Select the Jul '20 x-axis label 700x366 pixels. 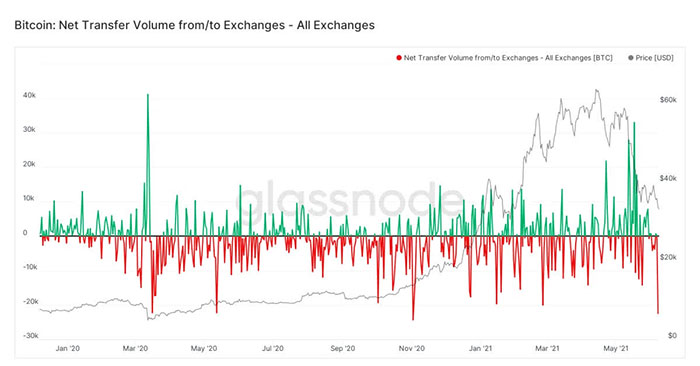(272, 348)
